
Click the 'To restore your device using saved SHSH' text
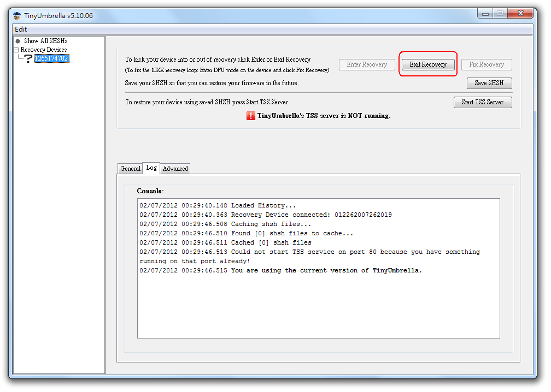[x=207, y=102]
